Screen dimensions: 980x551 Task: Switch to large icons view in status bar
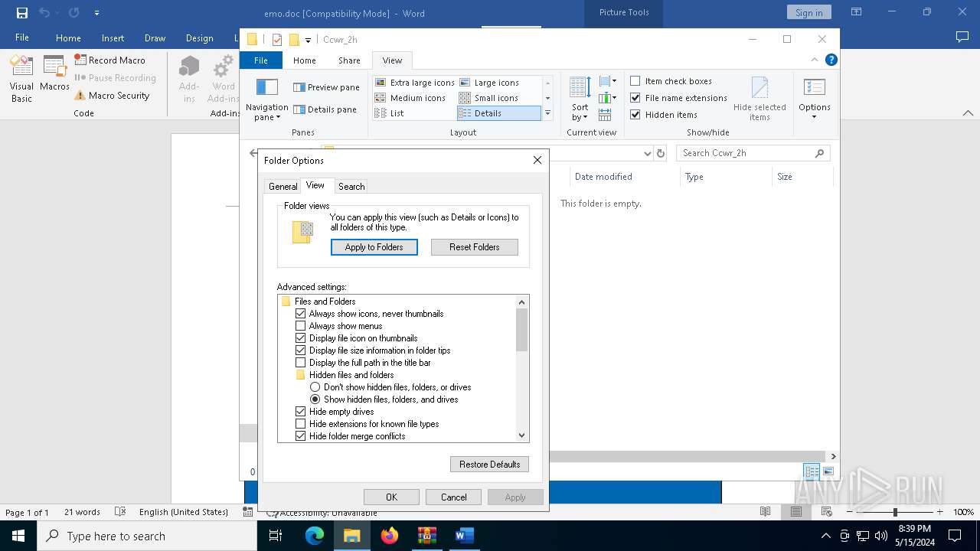point(828,471)
